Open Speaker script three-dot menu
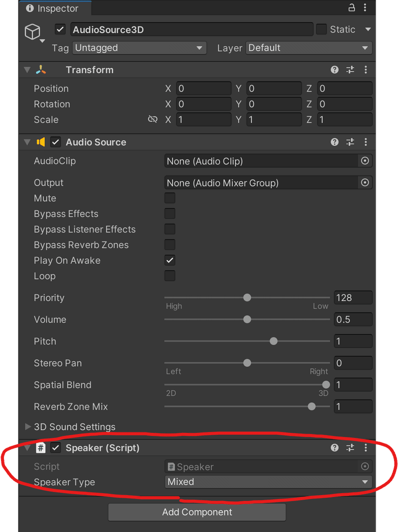The width and height of the screenshot is (398, 532). tap(366, 448)
